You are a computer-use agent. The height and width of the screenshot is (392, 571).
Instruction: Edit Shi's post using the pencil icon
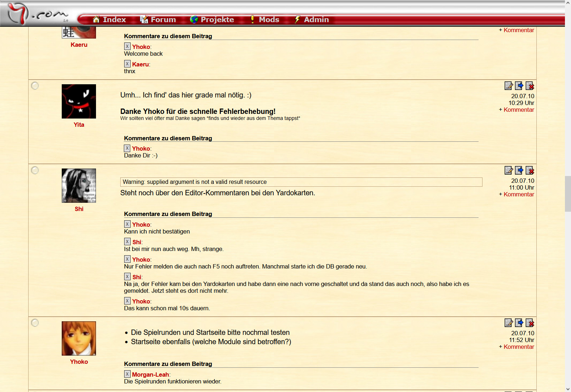tap(509, 170)
